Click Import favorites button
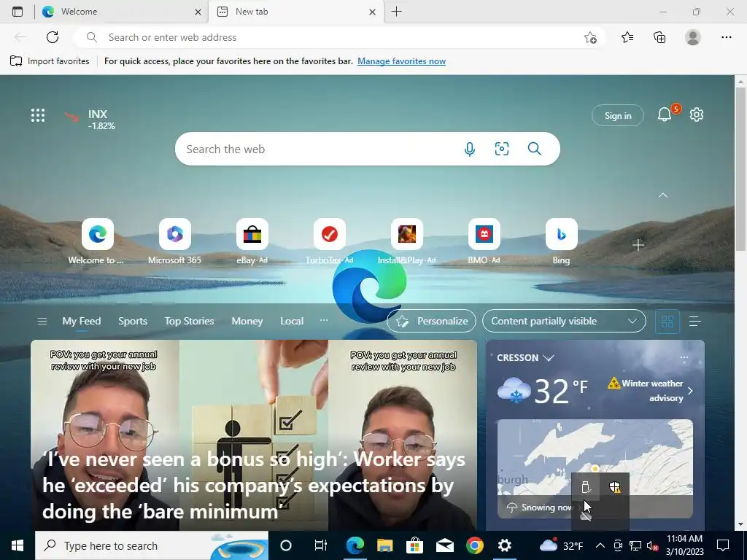Screen dimensions: 747x560 (x=50, y=61)
